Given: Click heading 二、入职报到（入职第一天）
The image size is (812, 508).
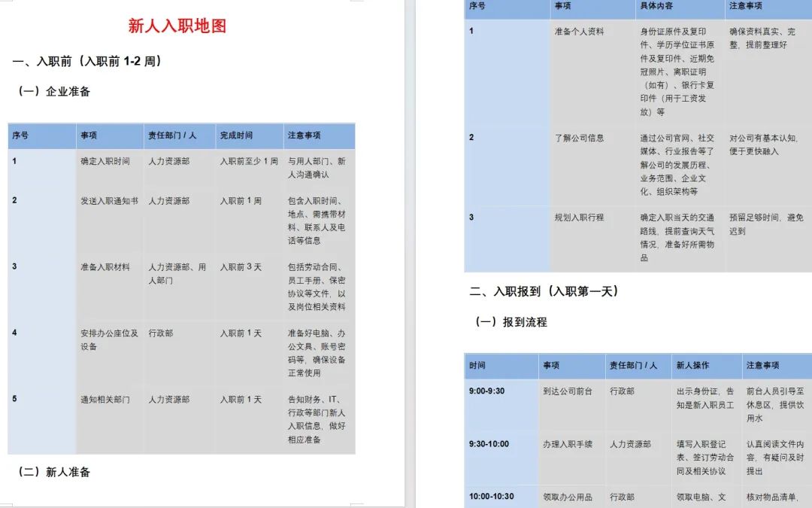Looking at the screenshot, I should [x=544, y=291].
